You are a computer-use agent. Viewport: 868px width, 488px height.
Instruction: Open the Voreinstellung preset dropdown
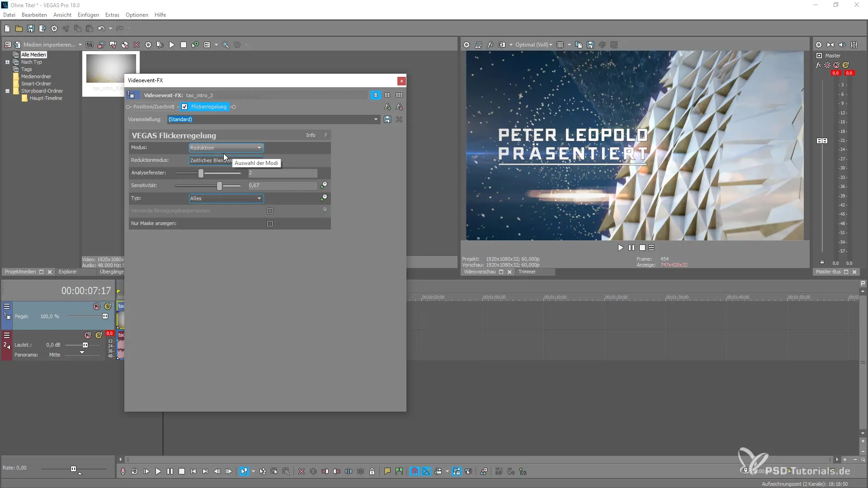pyautogui.click(x=376, y=119)
